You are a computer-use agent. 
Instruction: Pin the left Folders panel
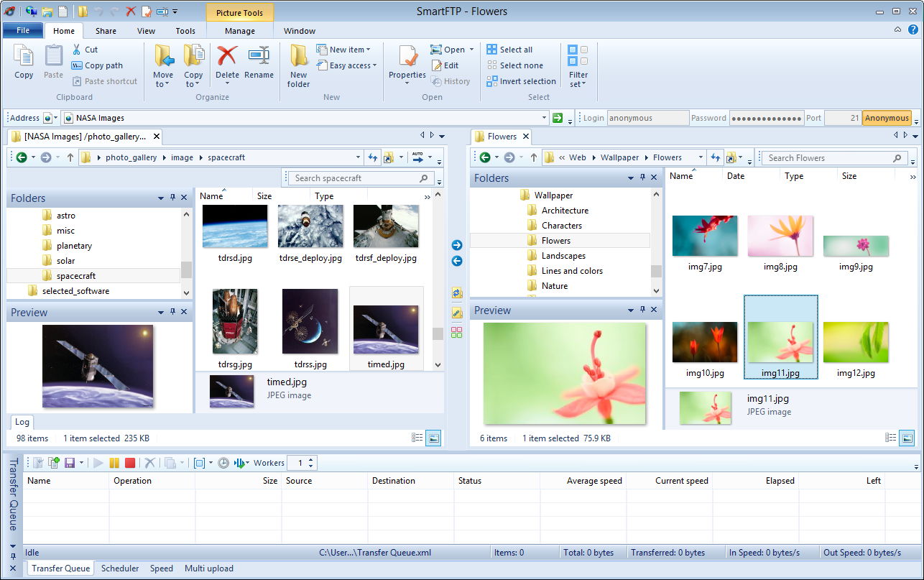[x=172, y=198]
